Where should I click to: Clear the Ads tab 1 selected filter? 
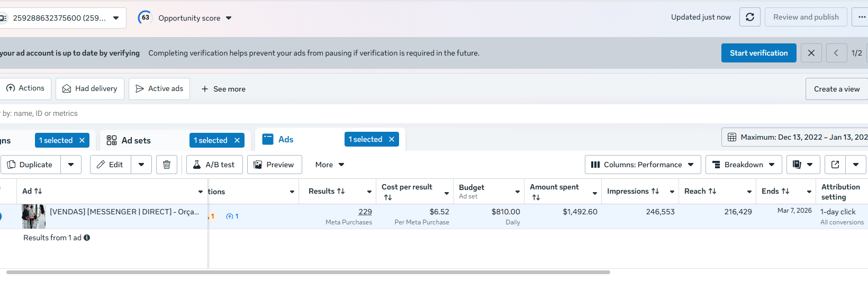pos(392,139)
